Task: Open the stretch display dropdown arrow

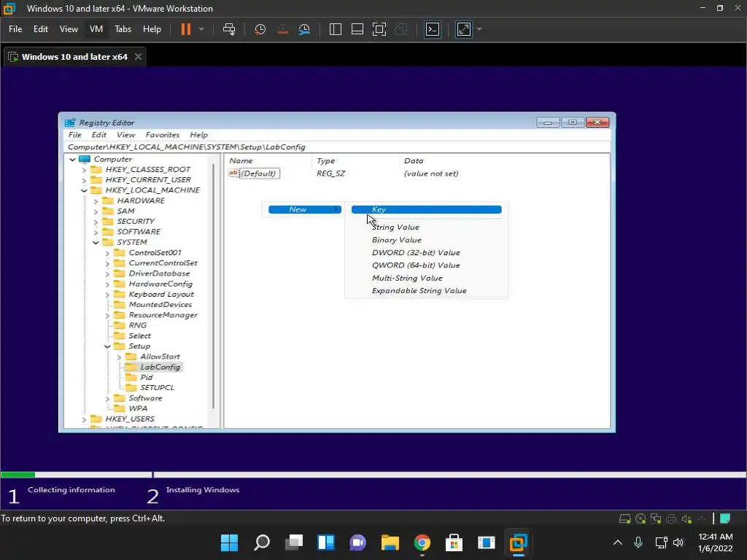Action: (480, 29)
